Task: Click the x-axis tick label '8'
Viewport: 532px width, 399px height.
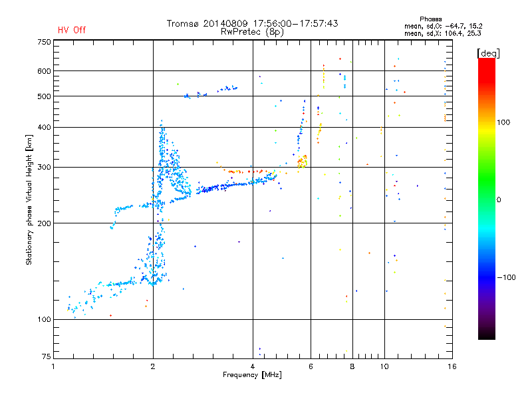Action: [352, 366]
